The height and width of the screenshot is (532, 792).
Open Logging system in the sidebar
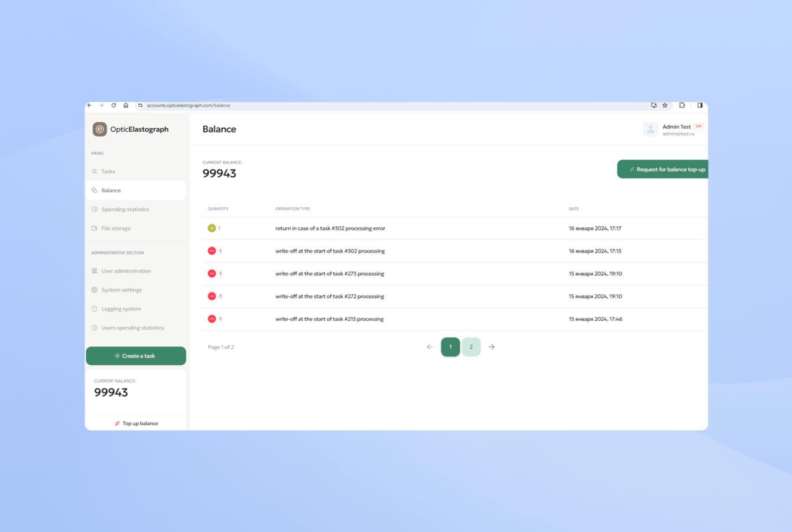click(136, 309)
